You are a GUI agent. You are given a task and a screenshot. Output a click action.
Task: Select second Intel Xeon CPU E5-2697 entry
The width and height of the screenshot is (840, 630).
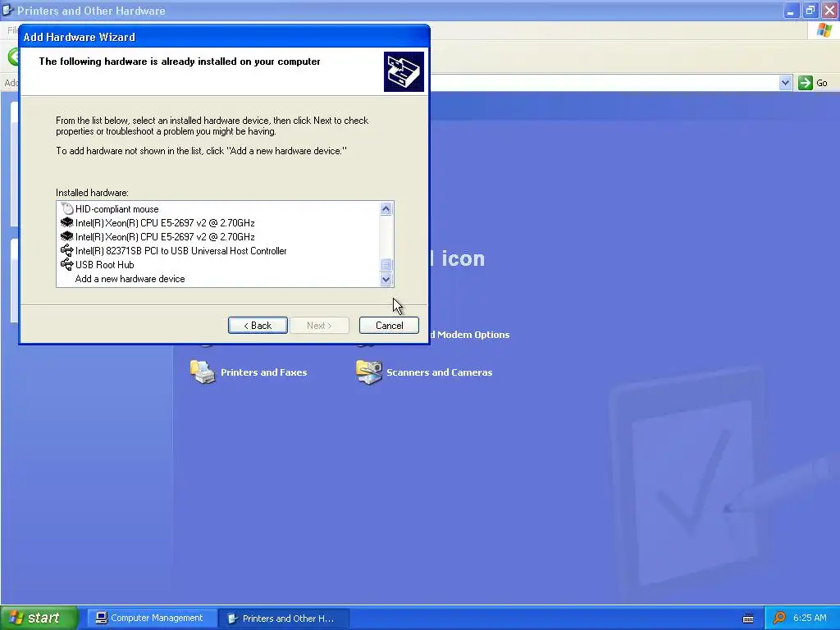click(164, 237)
